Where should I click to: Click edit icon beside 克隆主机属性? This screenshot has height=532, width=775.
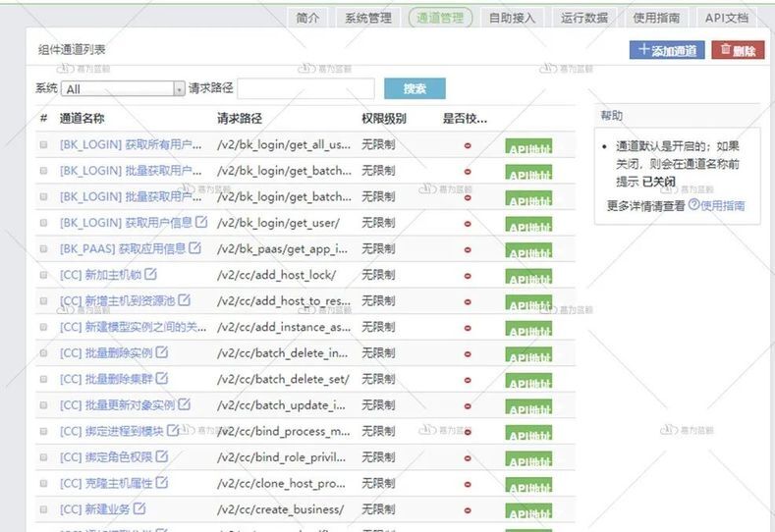(x=162, y=482)
